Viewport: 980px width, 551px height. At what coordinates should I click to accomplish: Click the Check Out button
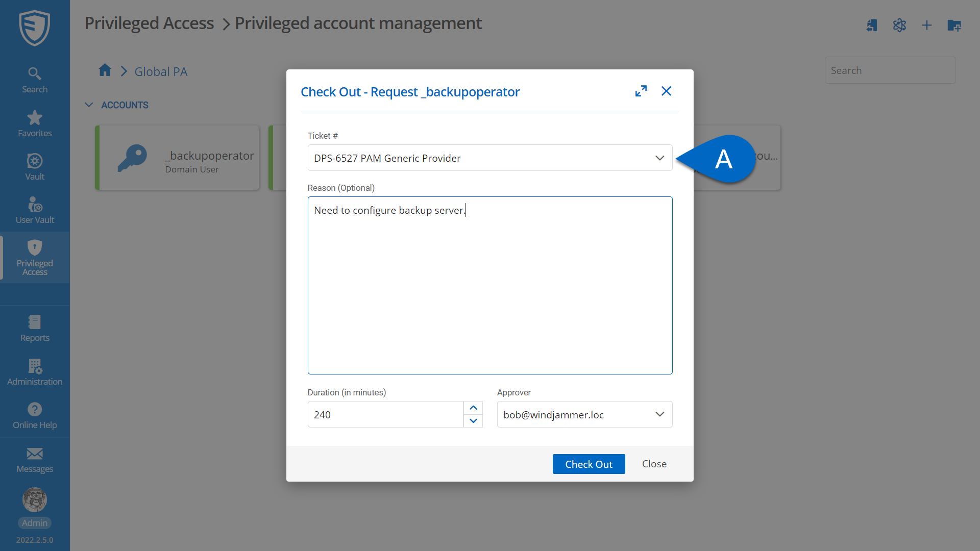(x=589, y=464)
